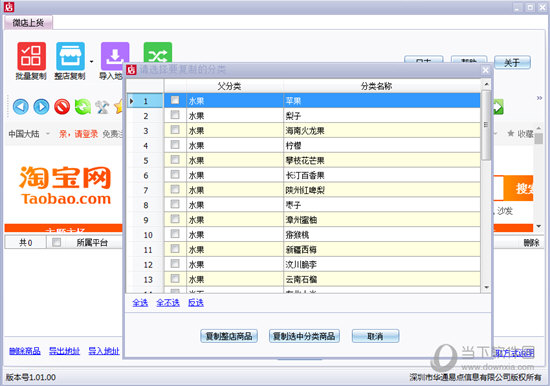Check the box for row 5 攀枝花芒果
Viewport: 550px width, 386px height.
click(175, 160)
